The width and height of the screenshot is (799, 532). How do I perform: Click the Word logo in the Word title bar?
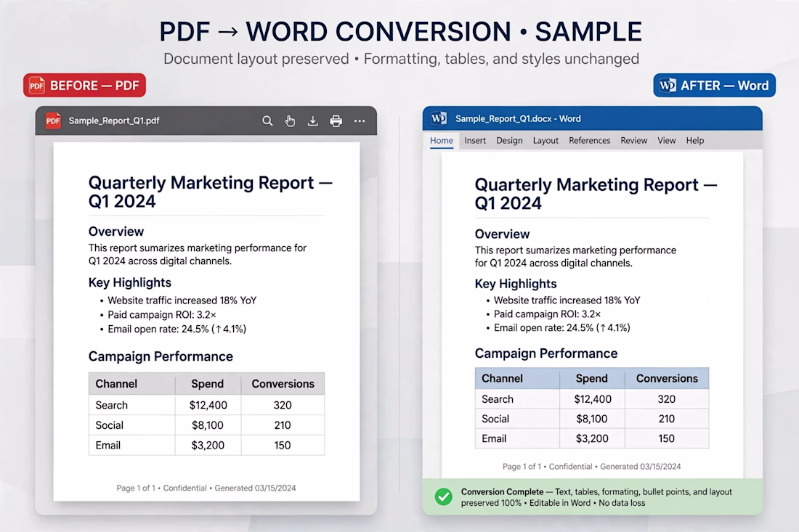(439, 118)
